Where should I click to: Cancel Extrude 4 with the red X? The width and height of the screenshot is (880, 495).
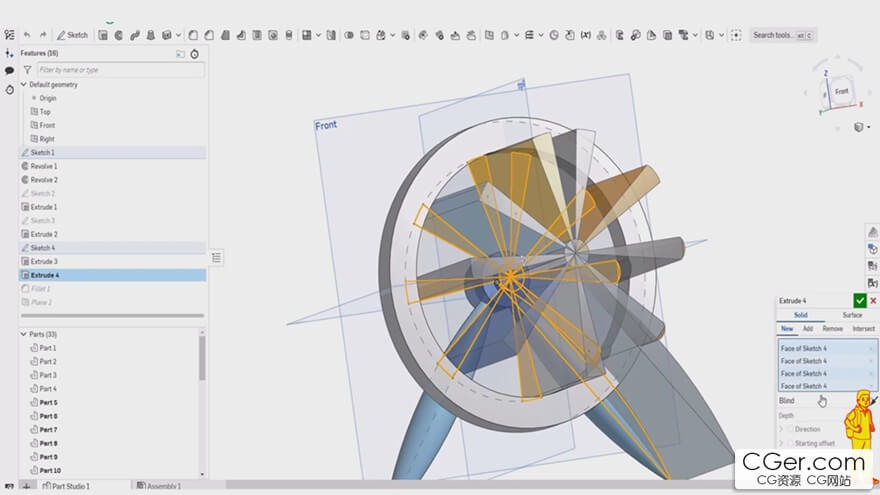(873, 300)
